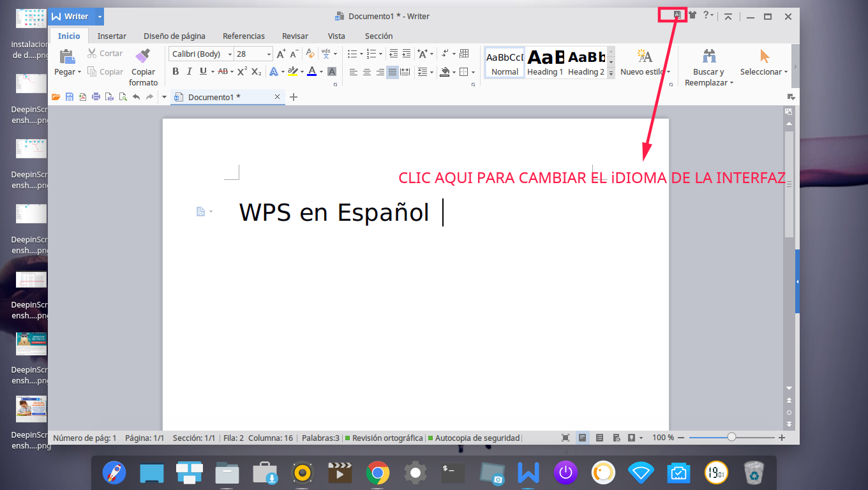The image size is (868, 490).
Task: Open print preview icon
Action: pyautogui.click(x=122, y=96)
